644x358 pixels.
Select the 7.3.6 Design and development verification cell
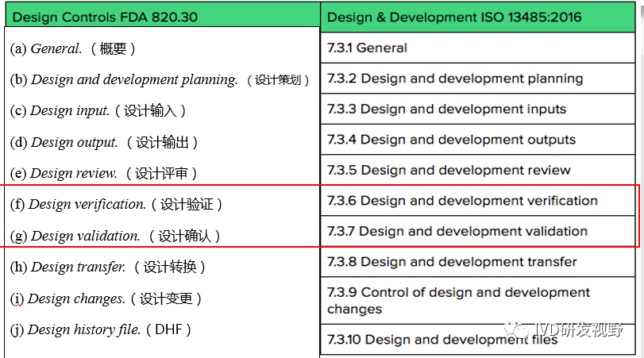pos(462,200)
